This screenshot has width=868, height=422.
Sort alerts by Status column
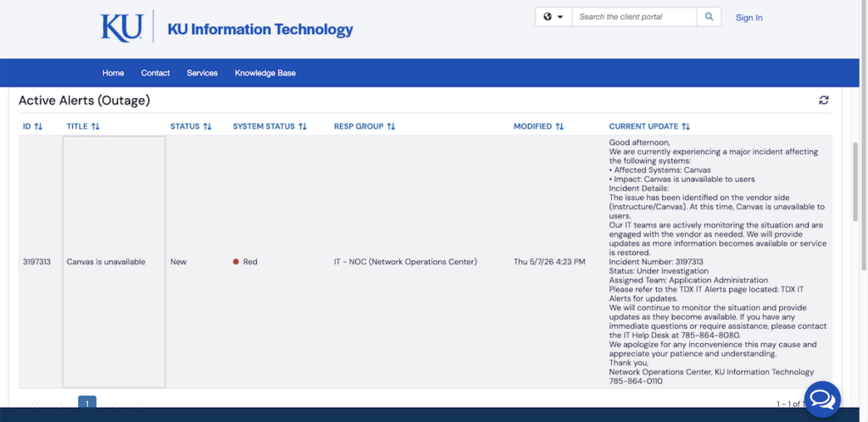191,126
